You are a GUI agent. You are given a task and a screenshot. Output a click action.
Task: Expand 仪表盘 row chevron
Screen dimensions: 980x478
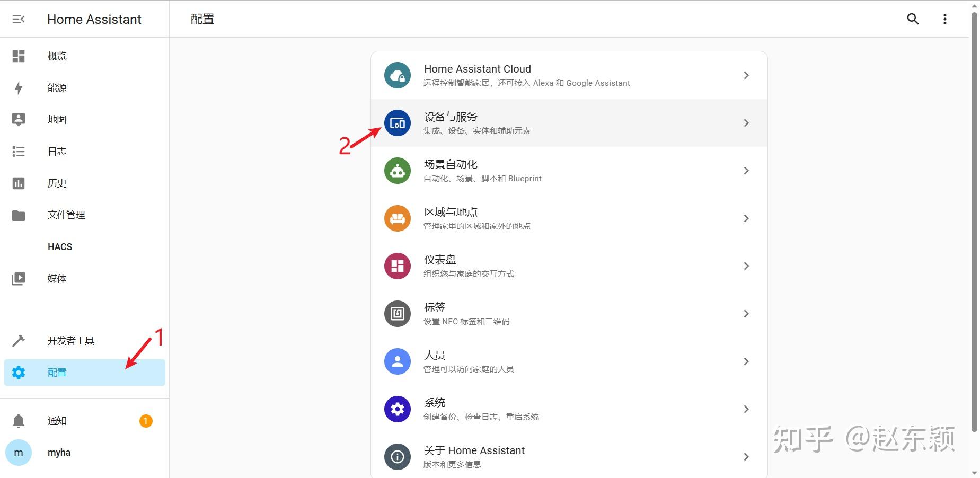click(746, 266)
